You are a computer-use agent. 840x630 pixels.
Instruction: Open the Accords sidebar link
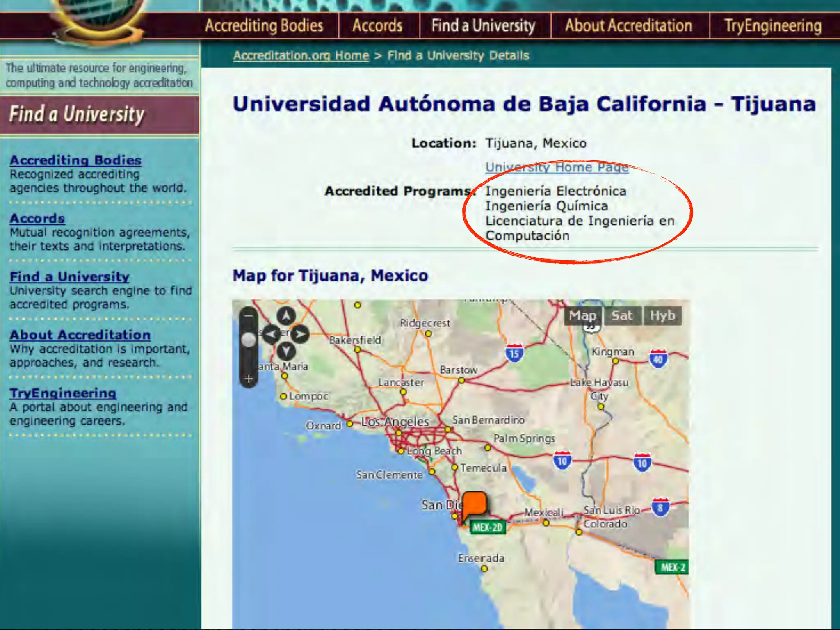pyautogui.click(x=37, y=218)
